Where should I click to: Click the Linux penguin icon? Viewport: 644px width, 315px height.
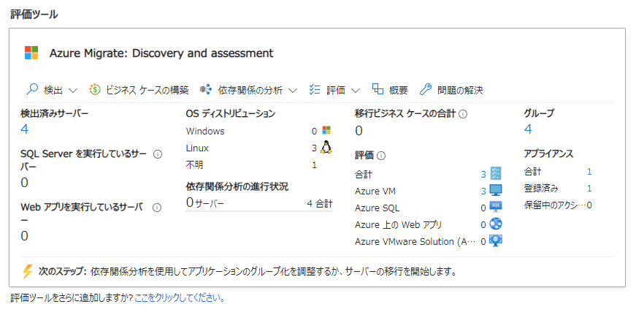tap(326, 147)
